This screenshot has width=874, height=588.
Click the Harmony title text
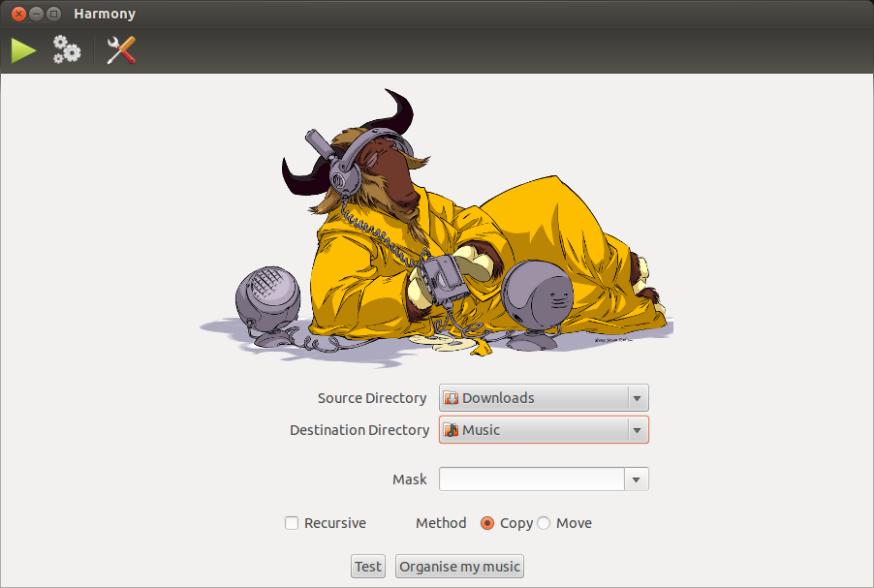(105, 14)
